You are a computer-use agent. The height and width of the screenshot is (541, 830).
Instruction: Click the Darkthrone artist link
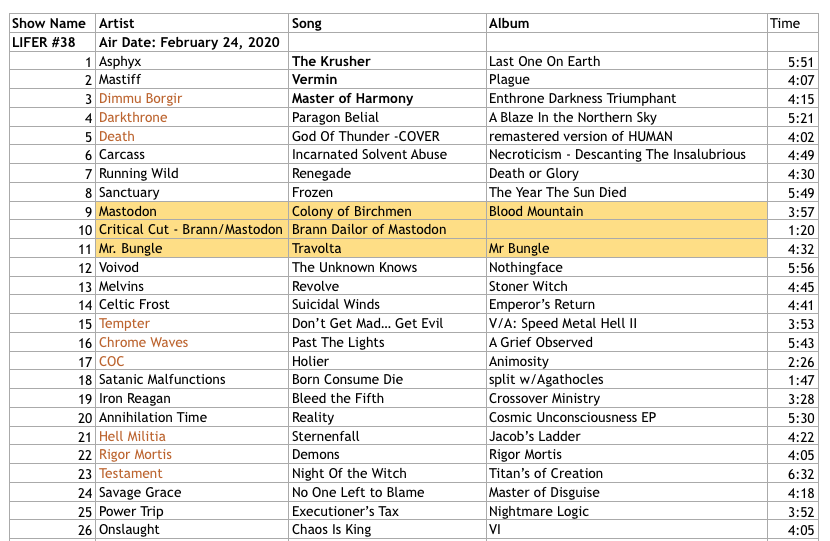(133, 118)
